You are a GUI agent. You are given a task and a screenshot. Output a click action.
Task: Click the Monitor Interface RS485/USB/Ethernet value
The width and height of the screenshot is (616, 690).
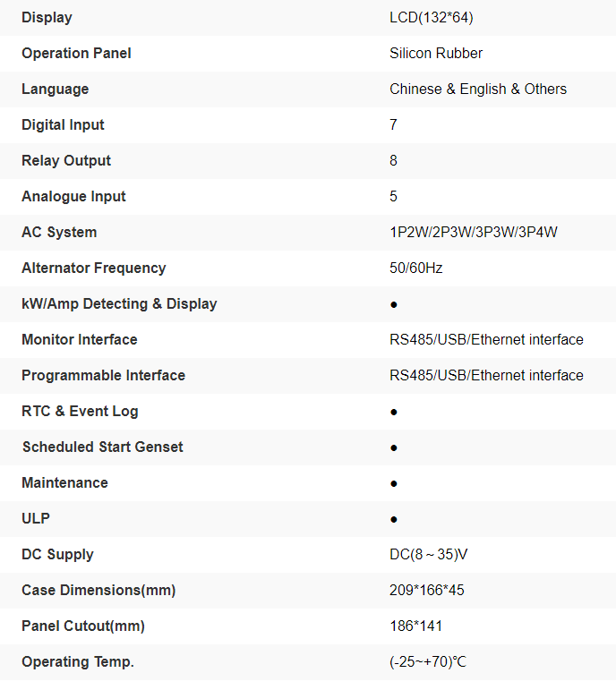(486, 339)
